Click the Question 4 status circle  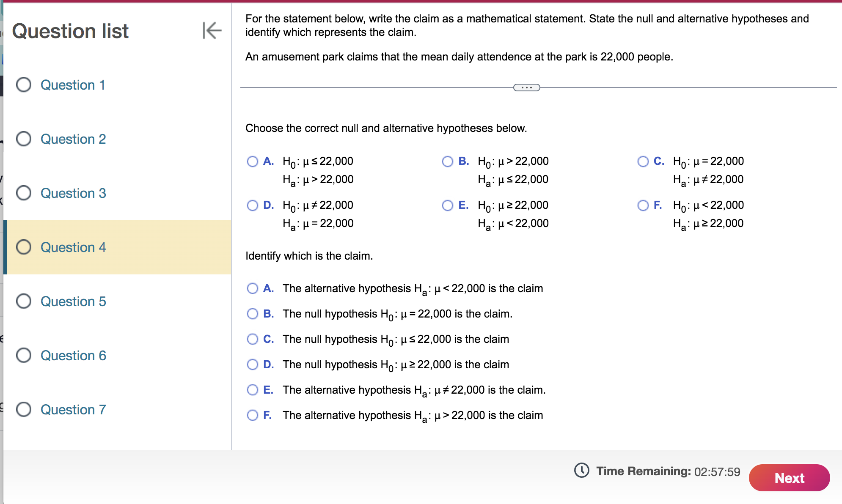point(24,247)
